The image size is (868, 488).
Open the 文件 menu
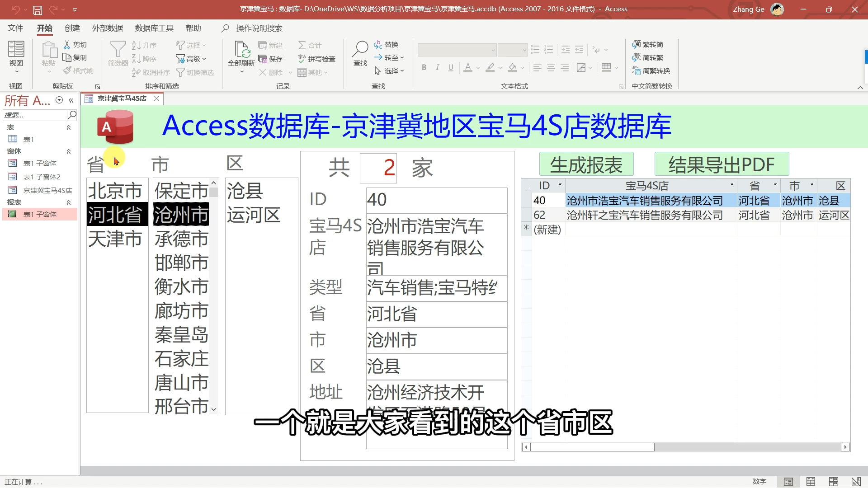[15, 28]
